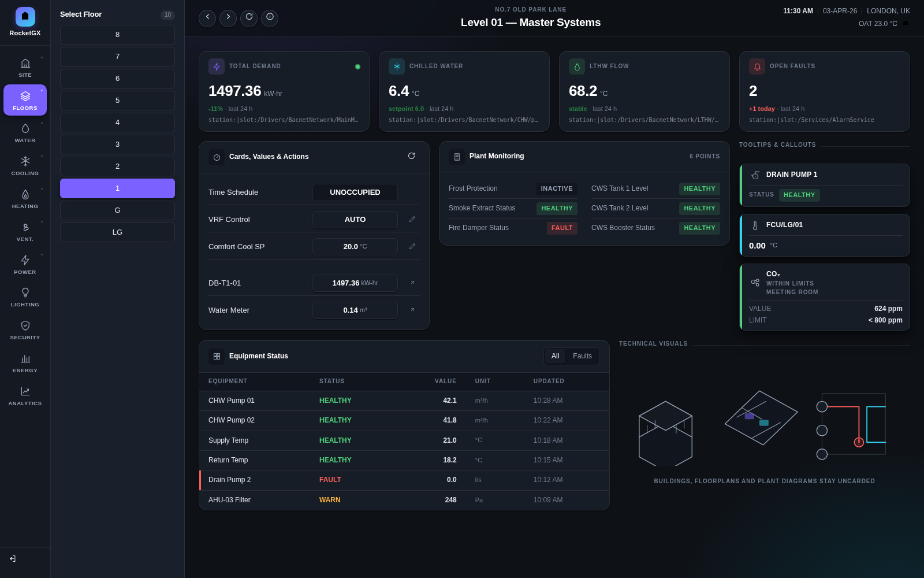Click the Total Demand lightning icon
Image resolution: width=924 pixels, height=578 pixels.
tap(217, 66)
